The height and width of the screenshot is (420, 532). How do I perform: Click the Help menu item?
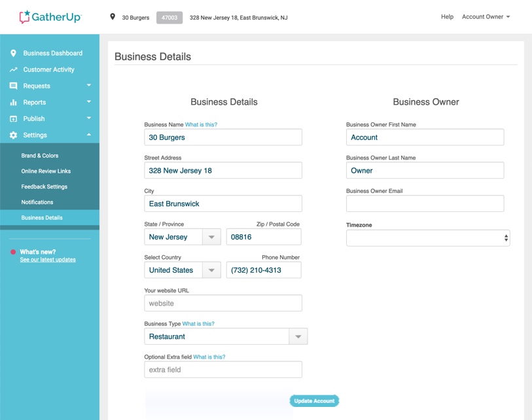point(448,16)
